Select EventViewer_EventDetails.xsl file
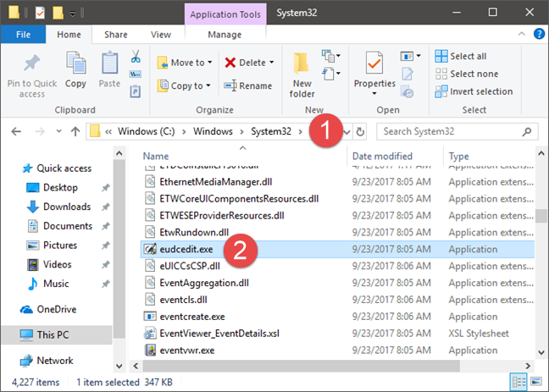This screenshot has height=392, width=549. 219,334
